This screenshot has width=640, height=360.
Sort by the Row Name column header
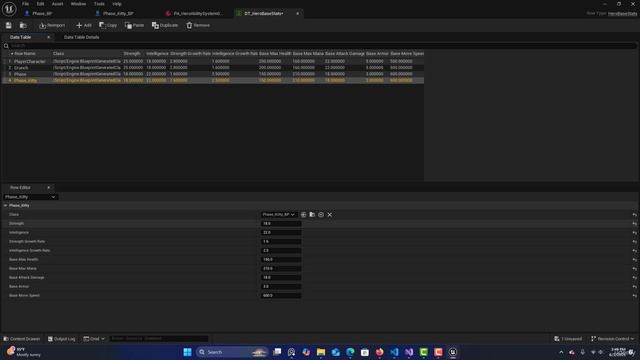click(x=25, y=53)
